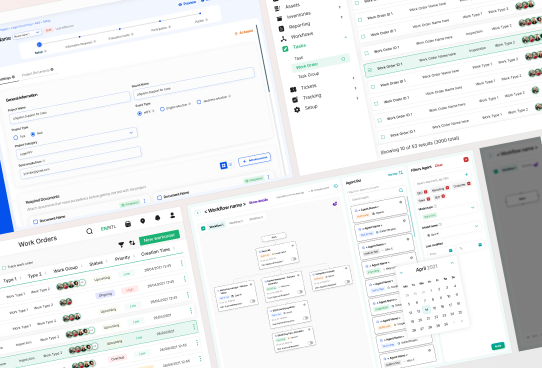The width and height of the screenshot is (542, 368).
Task: Click the back arrow beside the Workflow name
Action: [198, 213]
